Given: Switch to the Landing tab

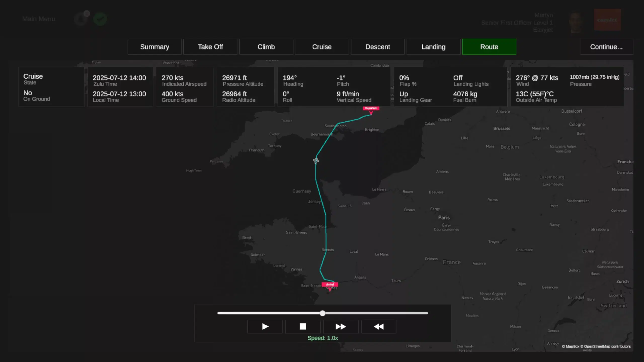Looking at the screenshot, I should [x=433, y=47].
